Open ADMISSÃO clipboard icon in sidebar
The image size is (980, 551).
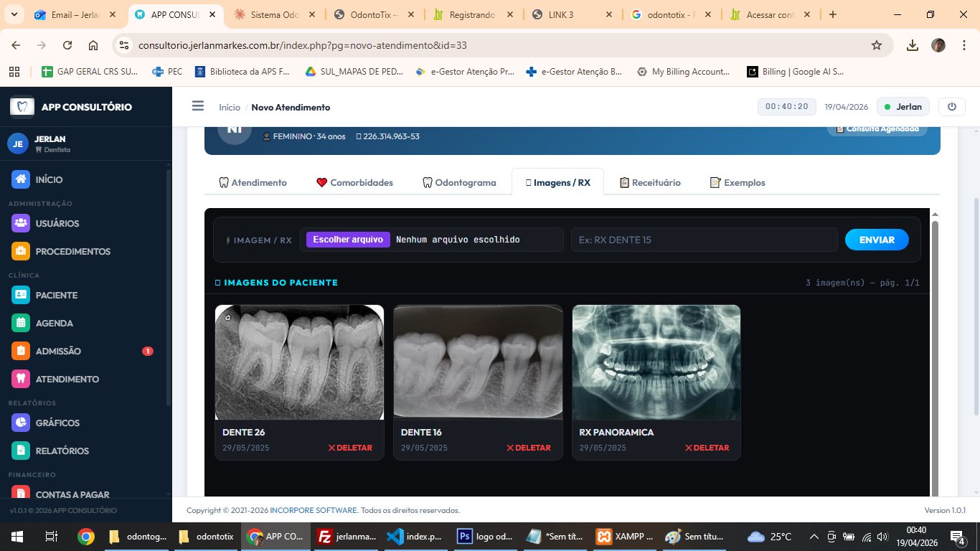21,351
